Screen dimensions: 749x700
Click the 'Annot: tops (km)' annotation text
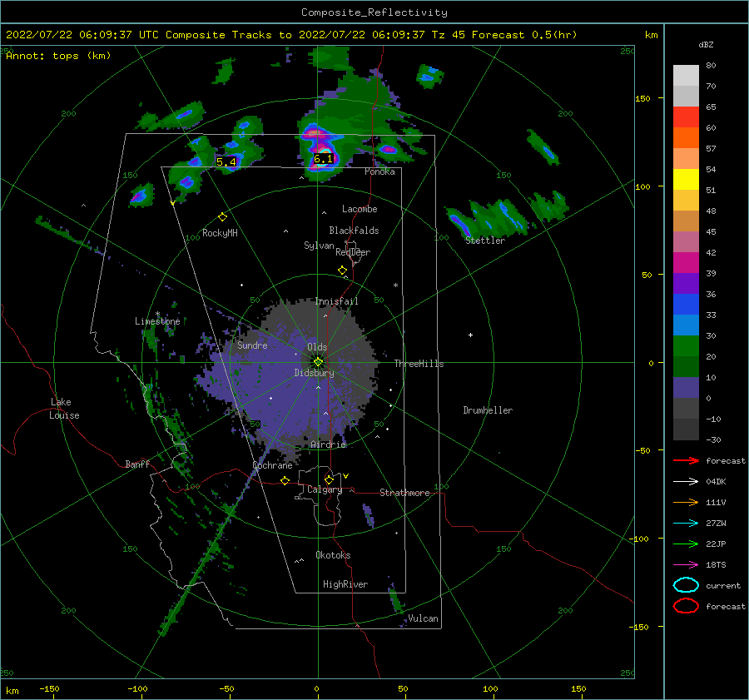(x=58, y=56)
